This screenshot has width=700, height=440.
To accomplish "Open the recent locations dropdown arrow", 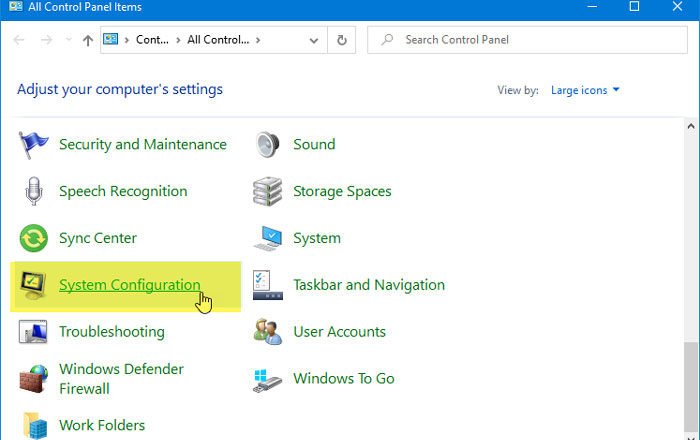I will pyautogui.click(x=68, y=40).
